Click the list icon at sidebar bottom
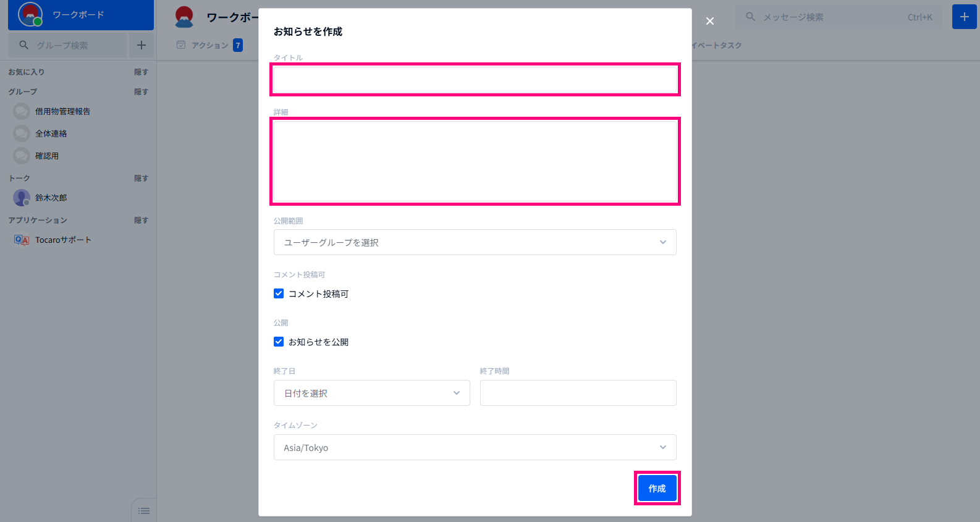The height and width of the screenshot is (522, 980). tap(144, 511)
